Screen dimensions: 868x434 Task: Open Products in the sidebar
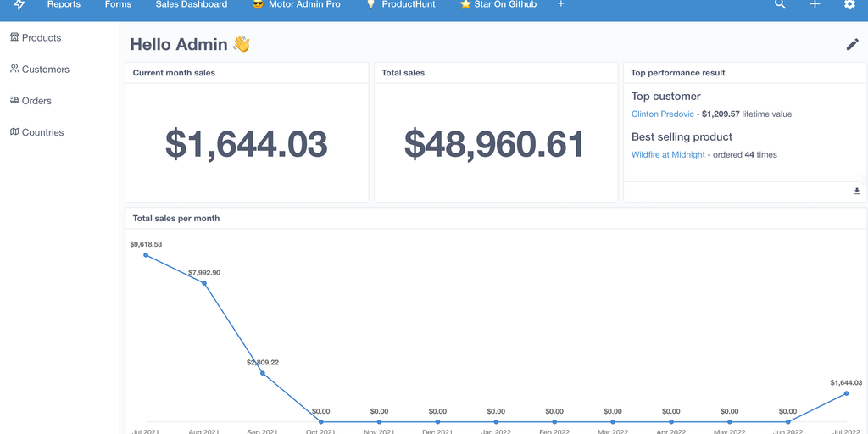(x=41, y=38)
